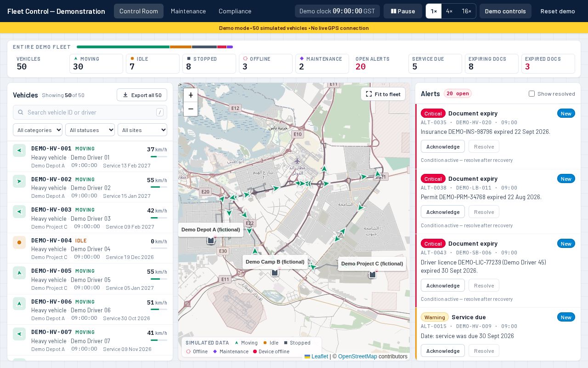Screen dimensions: 588x368
Task: Pause the demo clock
Action: pos(403,11)
